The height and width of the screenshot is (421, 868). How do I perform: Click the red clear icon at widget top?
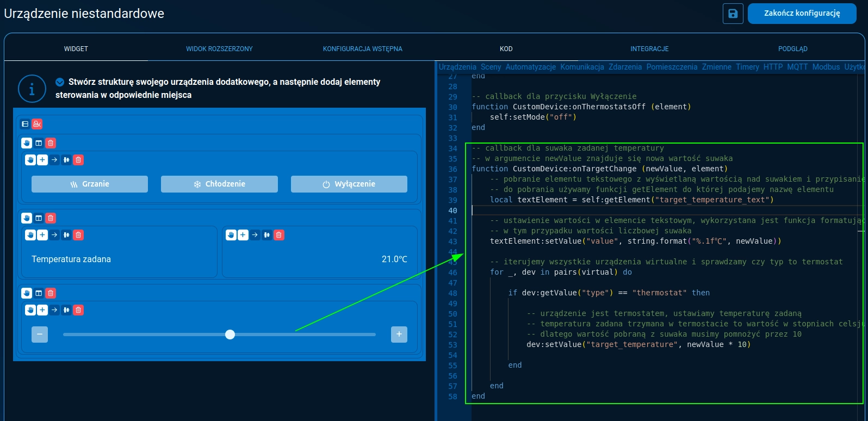click(x=37, y=124)
